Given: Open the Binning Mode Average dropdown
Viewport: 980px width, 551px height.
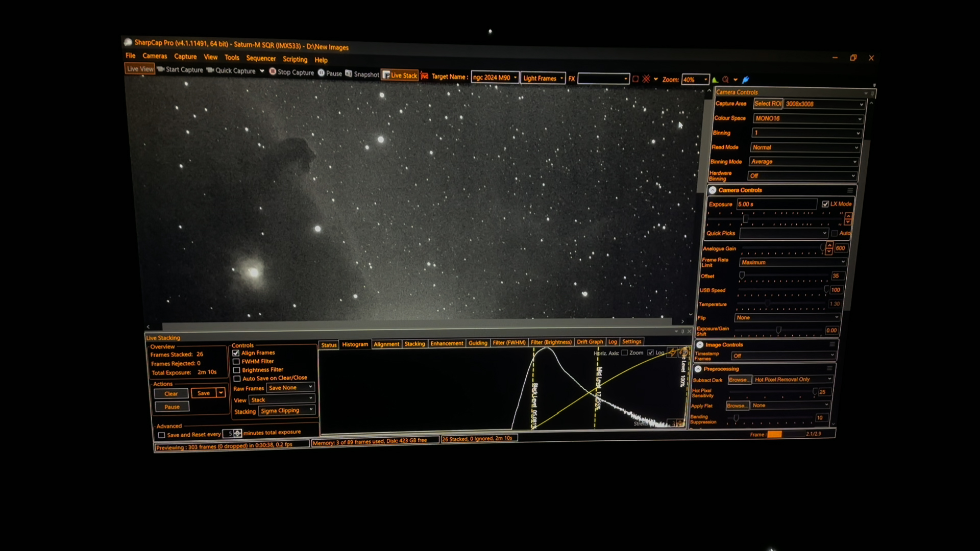Looking at the screenshot, I should [x=803, y=162].
